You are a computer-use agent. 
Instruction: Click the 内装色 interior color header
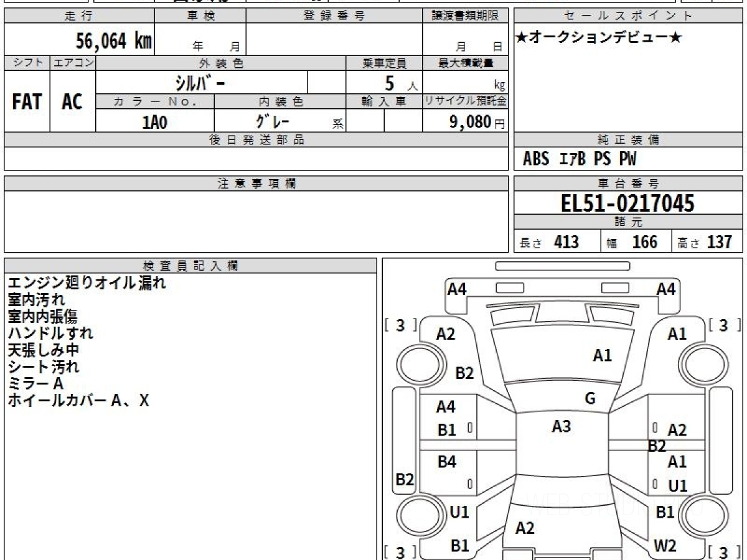[280, 101]
